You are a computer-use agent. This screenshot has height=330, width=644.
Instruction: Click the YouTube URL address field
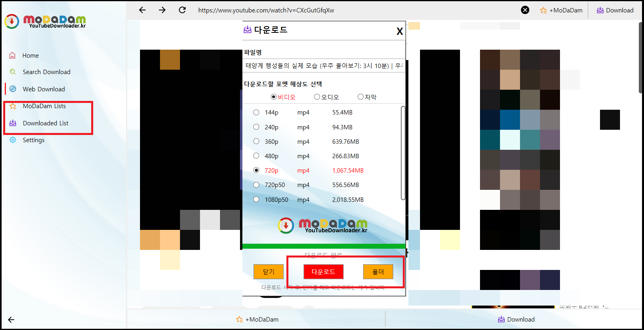point(266,10)
